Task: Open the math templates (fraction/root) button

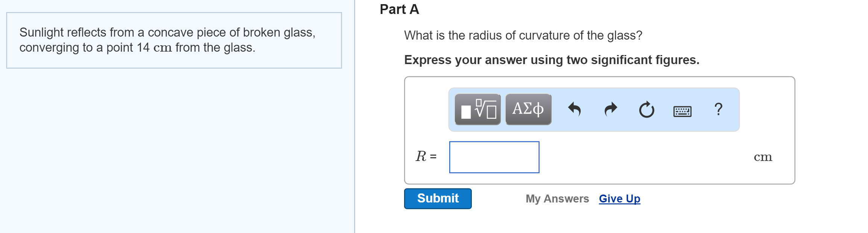Action: tap(477, 109)
